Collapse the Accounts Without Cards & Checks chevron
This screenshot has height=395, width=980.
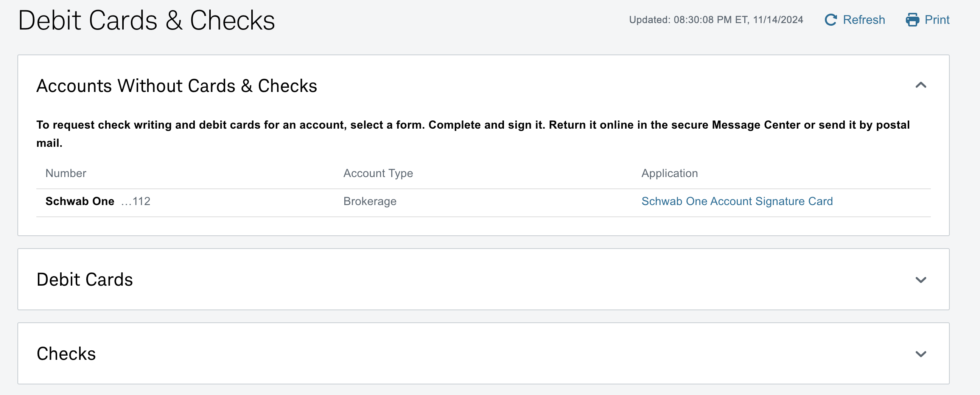point(921,85)
